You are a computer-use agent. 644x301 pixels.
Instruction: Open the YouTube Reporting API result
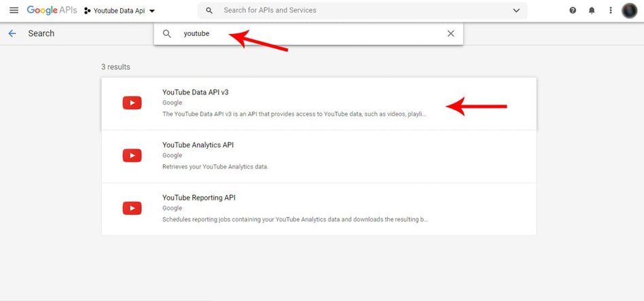tap(199, 198)
